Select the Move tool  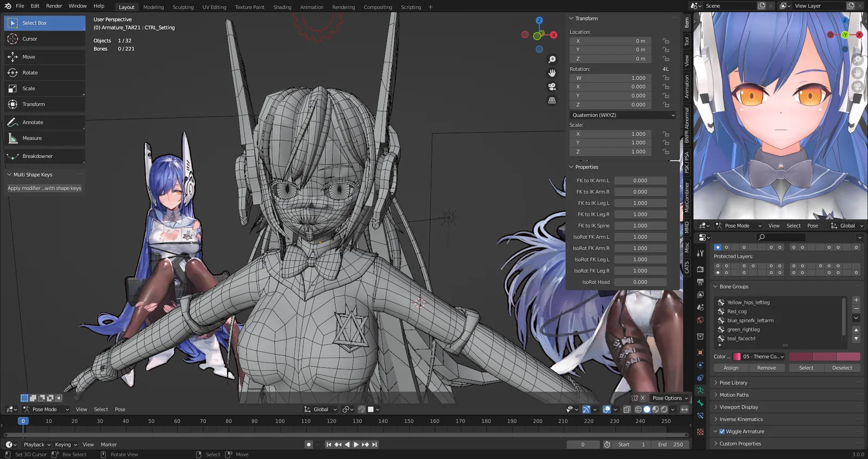[x=44, y=57]
